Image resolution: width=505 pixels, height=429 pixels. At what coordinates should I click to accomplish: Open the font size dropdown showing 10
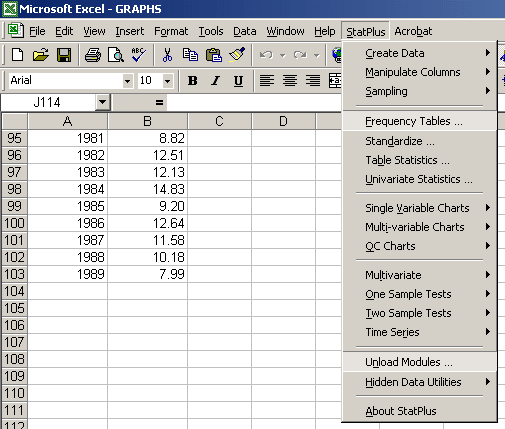168,81
